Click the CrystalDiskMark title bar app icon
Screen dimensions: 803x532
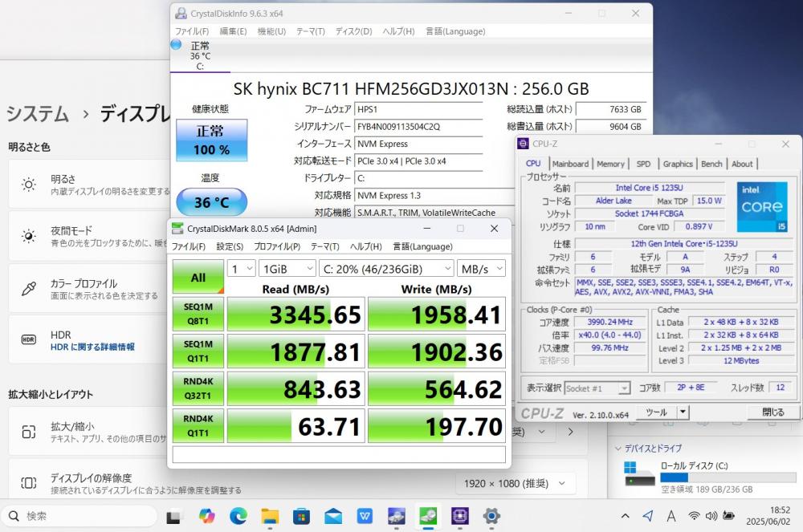[x=177, y=229]
